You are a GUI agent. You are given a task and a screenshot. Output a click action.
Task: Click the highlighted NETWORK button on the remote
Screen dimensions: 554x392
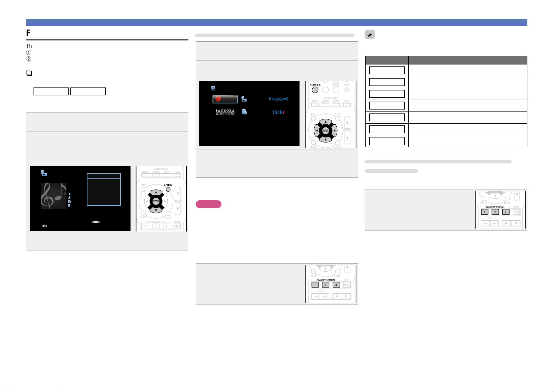(315, 90)
